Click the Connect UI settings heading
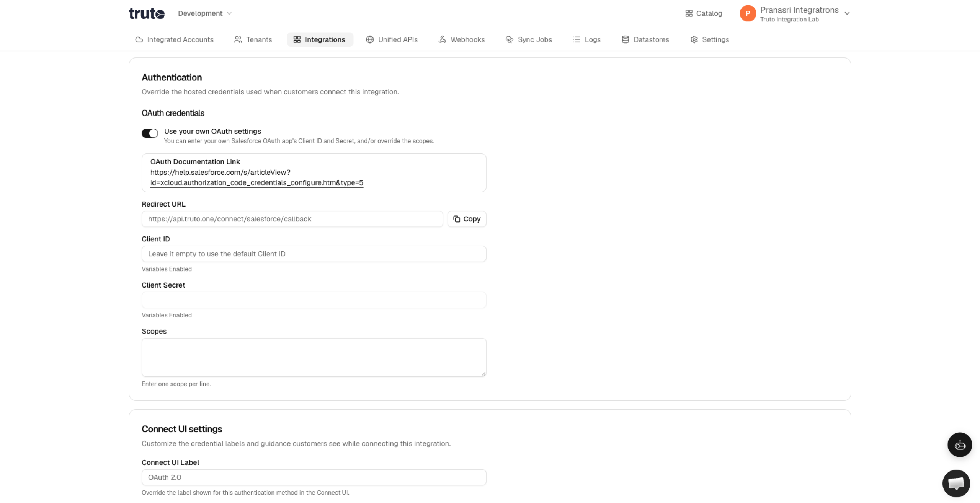The height and width of the screenshot is (503, 980). (182, 429)
